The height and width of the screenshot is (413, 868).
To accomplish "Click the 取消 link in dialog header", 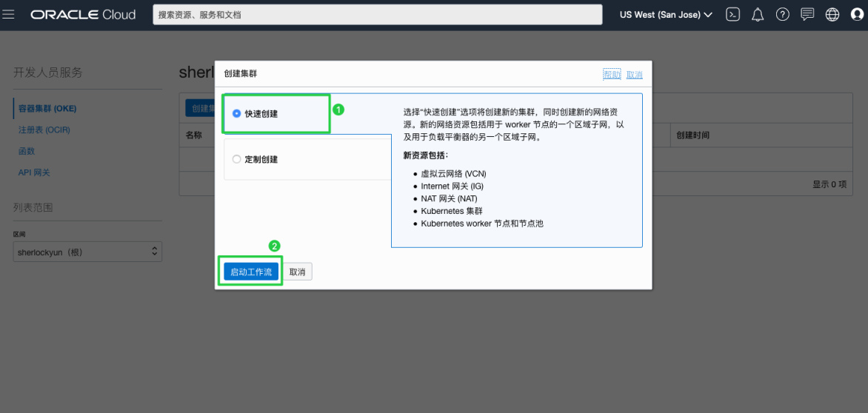I will [x=635, y=75].
